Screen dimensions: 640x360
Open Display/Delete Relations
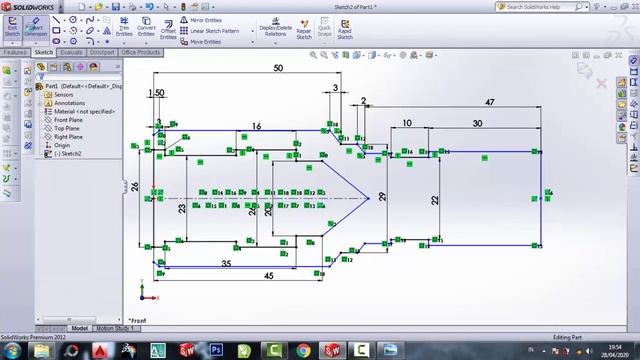pyautogui.click(x=276, y=27)
